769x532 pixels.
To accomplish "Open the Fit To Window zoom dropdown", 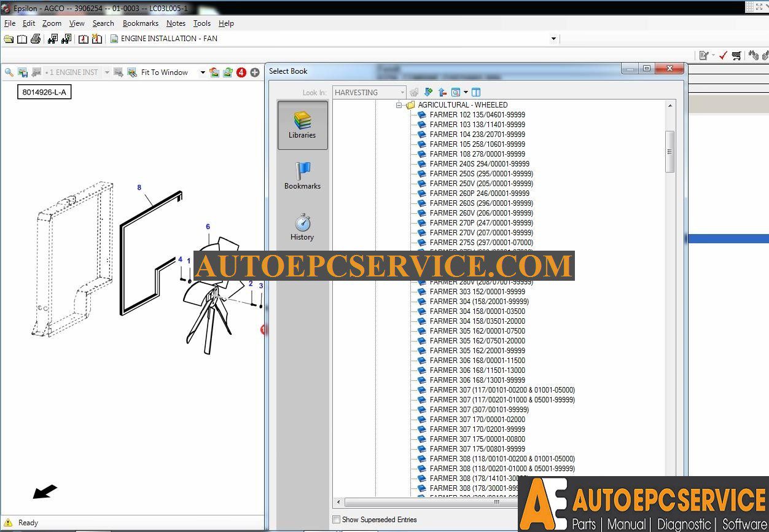I will 203,72.
